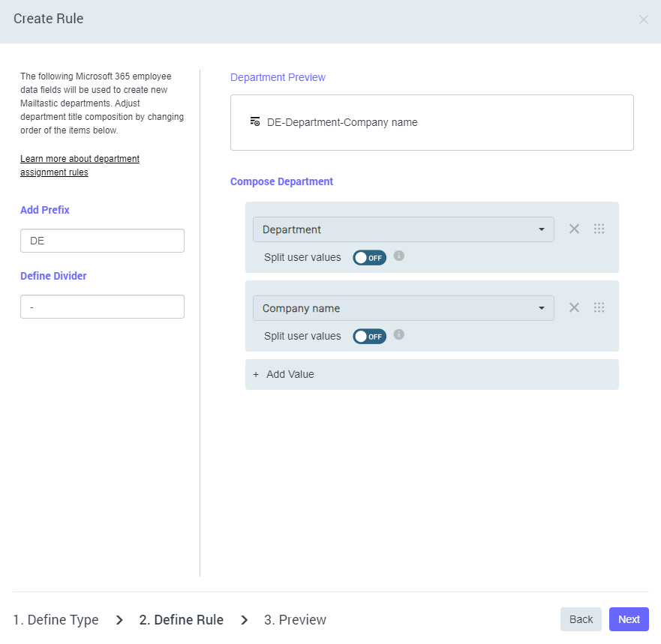Remove the Department value row
Image resolution: width=661 pixels, height=644 pixels.
574,229
